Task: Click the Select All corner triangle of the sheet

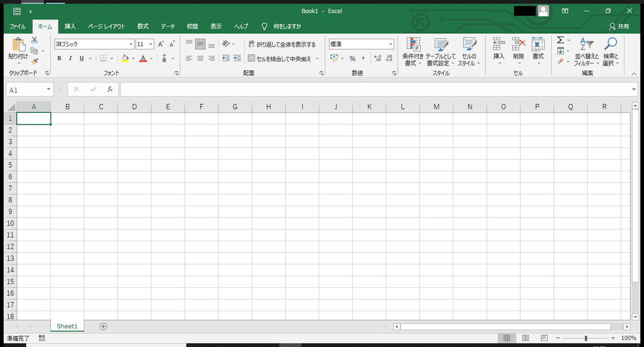Action: coord(11,107)
